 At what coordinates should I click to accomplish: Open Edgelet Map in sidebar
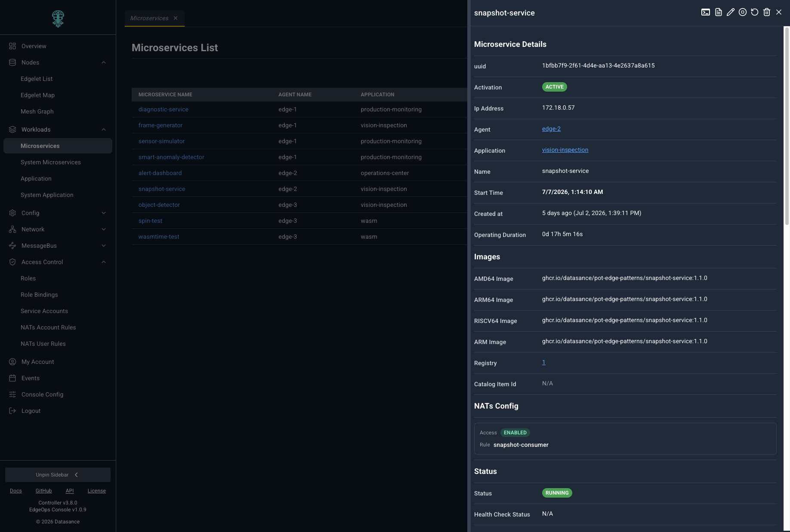click(37, 95)
